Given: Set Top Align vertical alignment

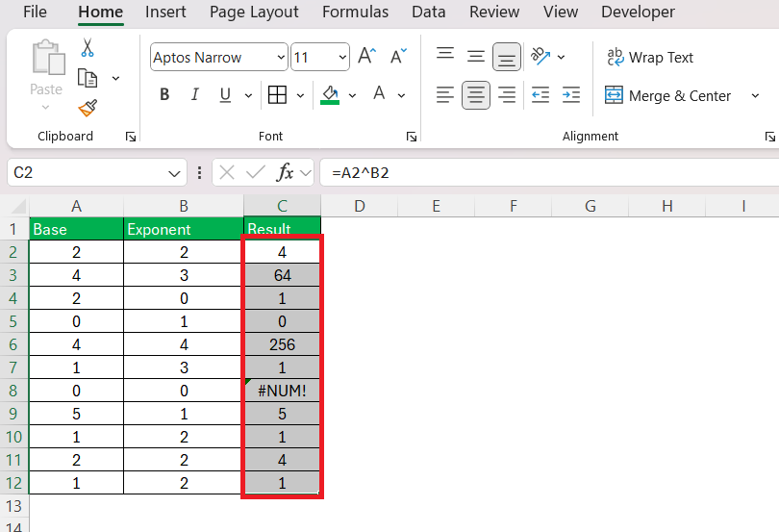Looking at the screenshot, I should (445, 54).
